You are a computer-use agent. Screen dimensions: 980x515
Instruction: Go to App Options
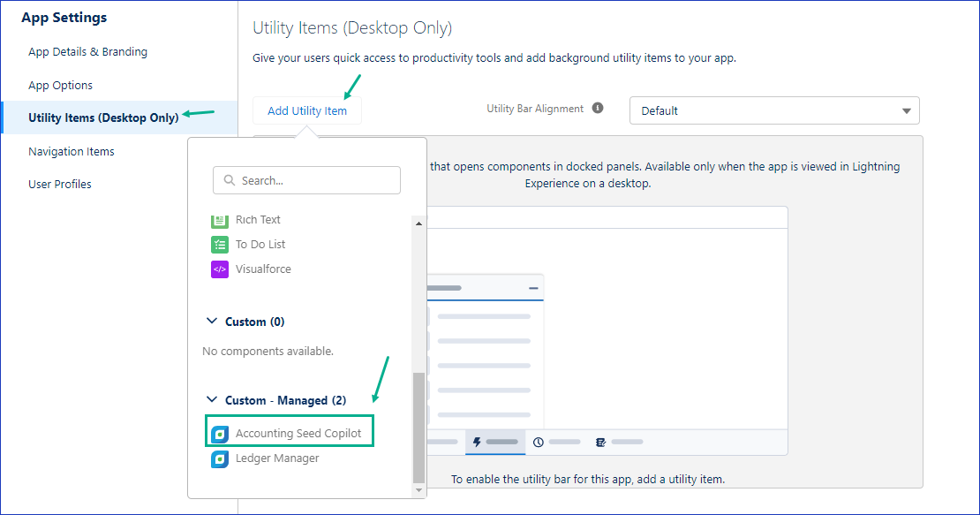point(60,86)
